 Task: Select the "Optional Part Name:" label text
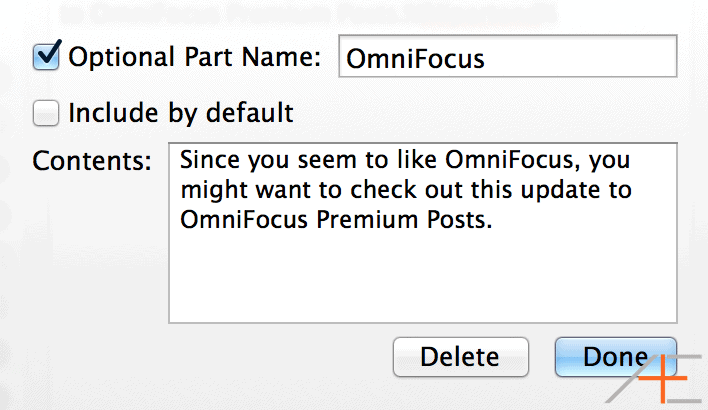(194, 57)
